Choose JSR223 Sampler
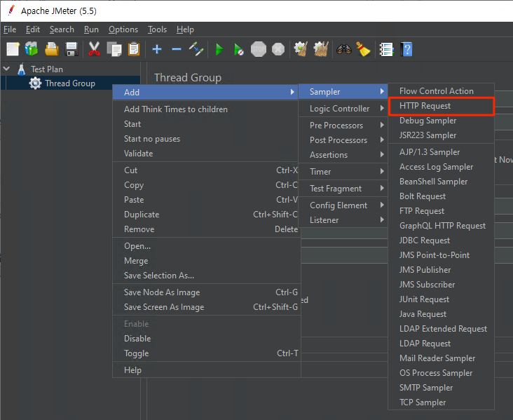Viewport: 513px width, 420px height. coord(441,135)
